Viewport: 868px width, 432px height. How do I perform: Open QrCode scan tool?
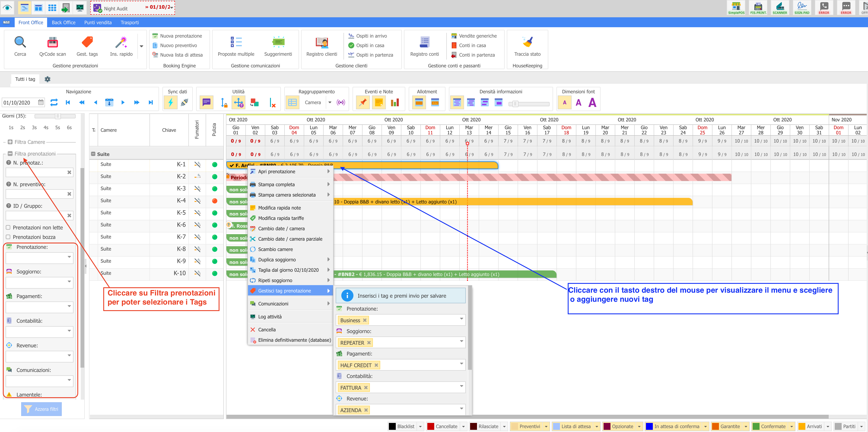click(x=52, y=42)
